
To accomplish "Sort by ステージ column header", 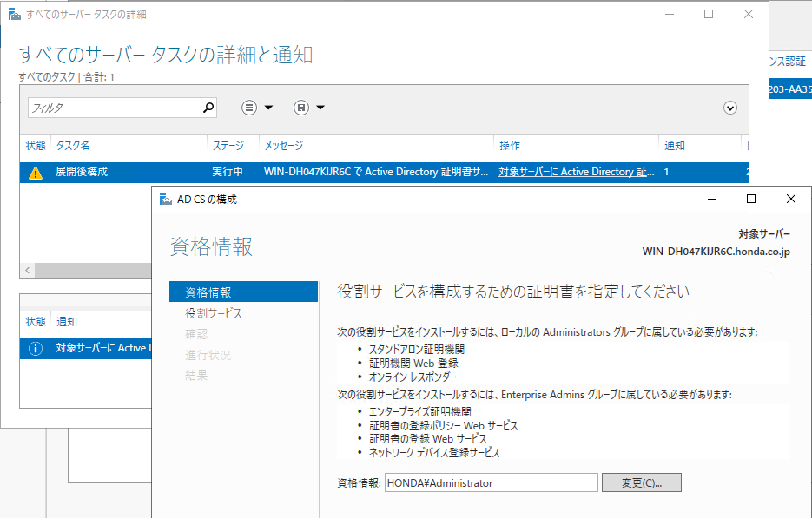I will coord(228,146).
